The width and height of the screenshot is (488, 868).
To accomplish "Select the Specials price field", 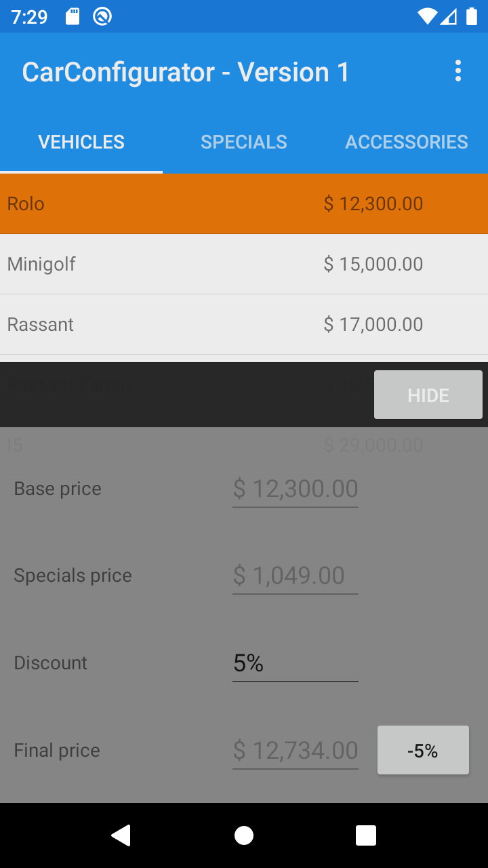I will point(295,576).
